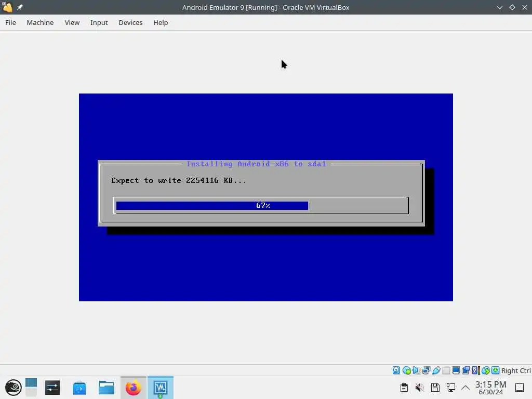Select the VirtualBox taskbar entry

tap(161, 388)
